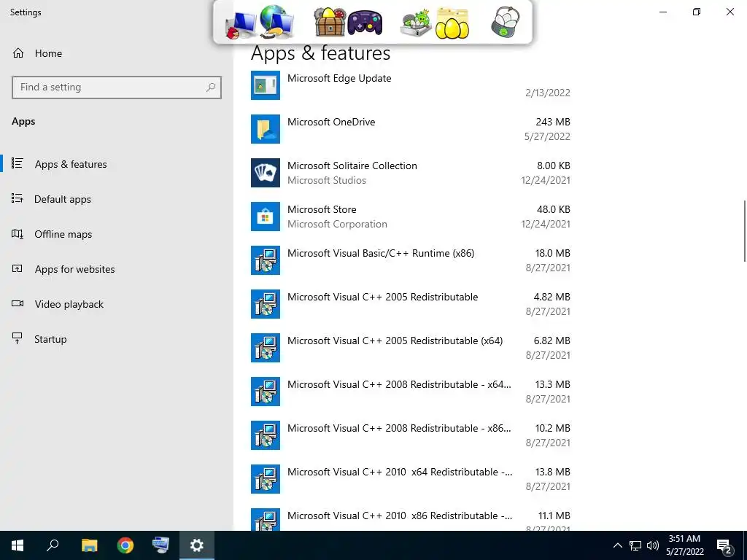This screenshot has height=560, width=747.
Task: Click the Visual C++ 2005 Redistributable (x64) icon
Action: tap(266, 348)
